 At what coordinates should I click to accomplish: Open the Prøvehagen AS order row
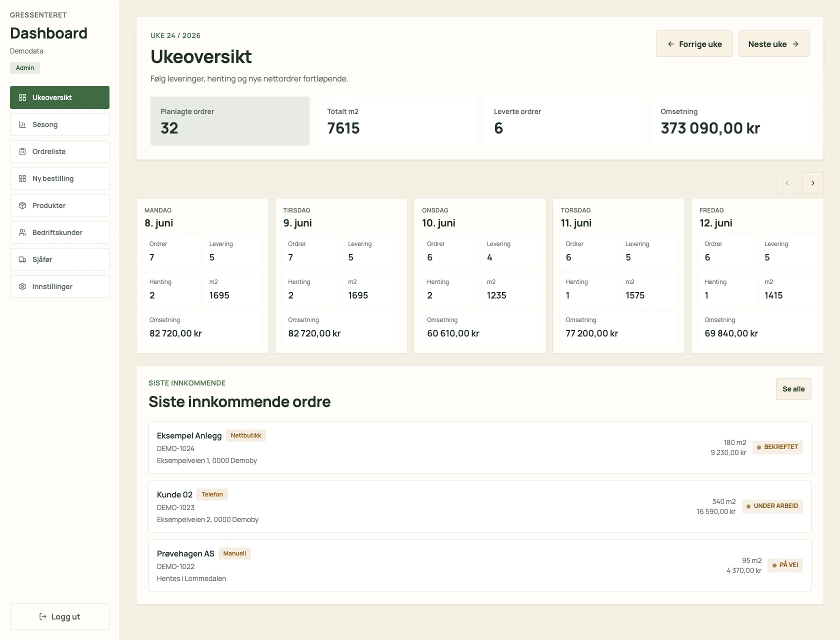[480, 565]
